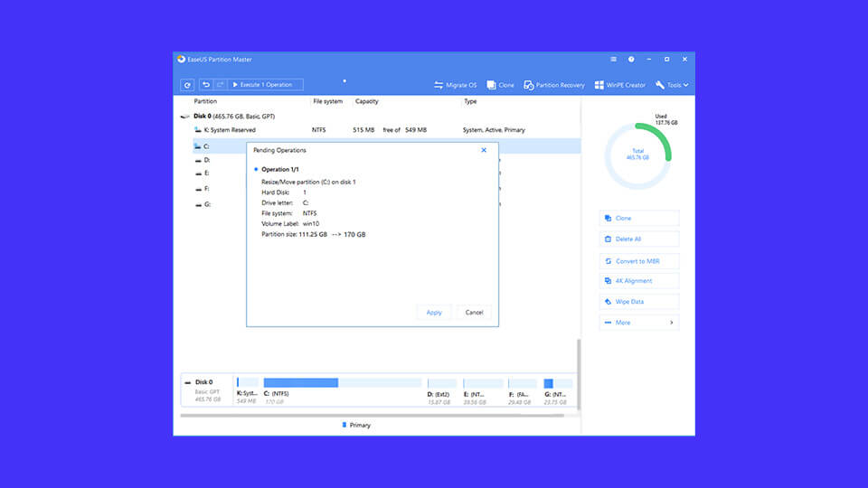The image size is (868, 488).
Task: Choose Wipe Data in side panel
Action: tap(638, 302)
